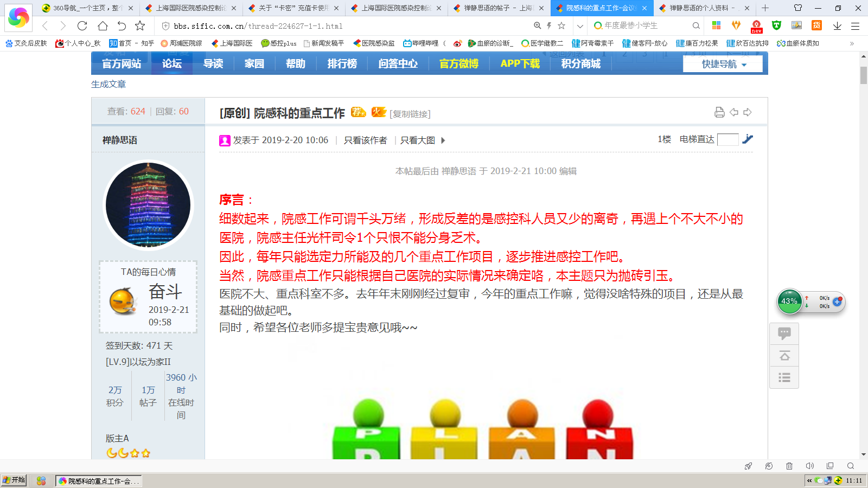Viewport: 868px width, 488px height.
Task: Mute the page audio via speaker icon
Action: (x=810, y=466)
